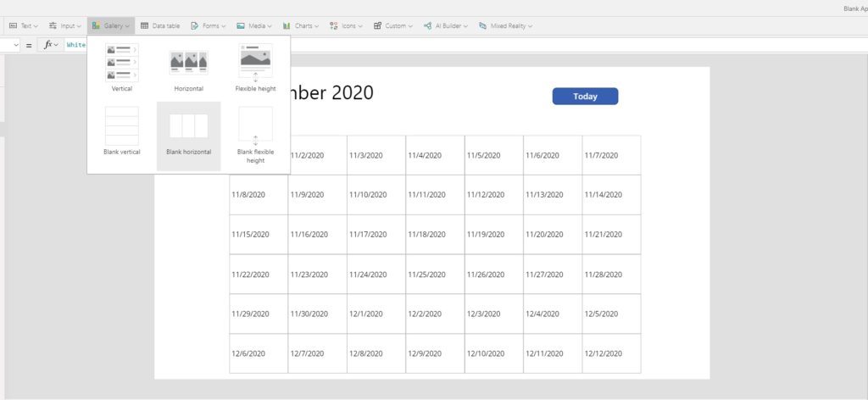Choose the Vertical gallery layout
Image resolution: width=868 pixels, height=400 pixels.
coord(122,68)
